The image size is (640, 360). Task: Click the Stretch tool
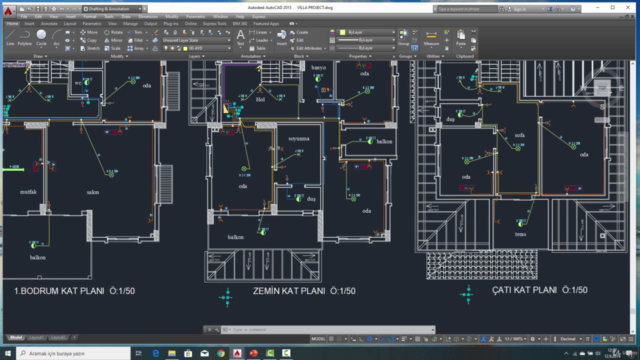[90, 48]
